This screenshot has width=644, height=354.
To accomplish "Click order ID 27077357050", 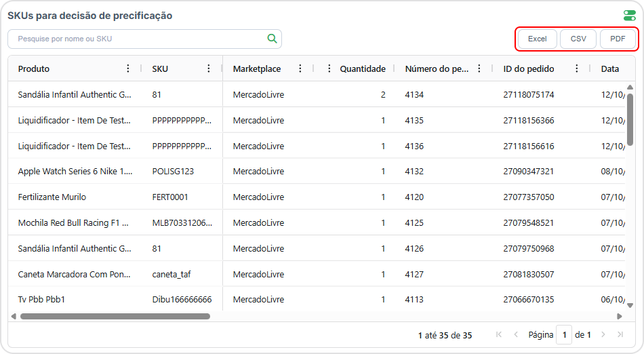I will [x=529, y=197].
